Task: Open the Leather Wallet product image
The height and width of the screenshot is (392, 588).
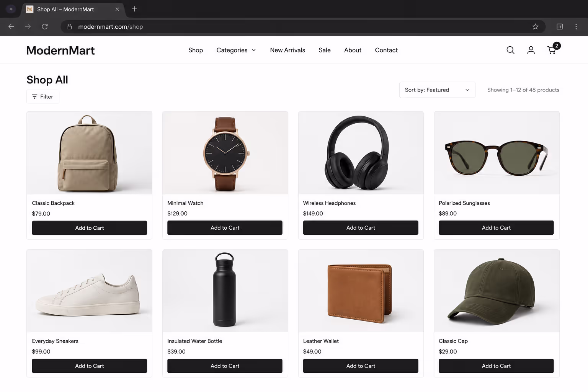Action: (361, 291)
